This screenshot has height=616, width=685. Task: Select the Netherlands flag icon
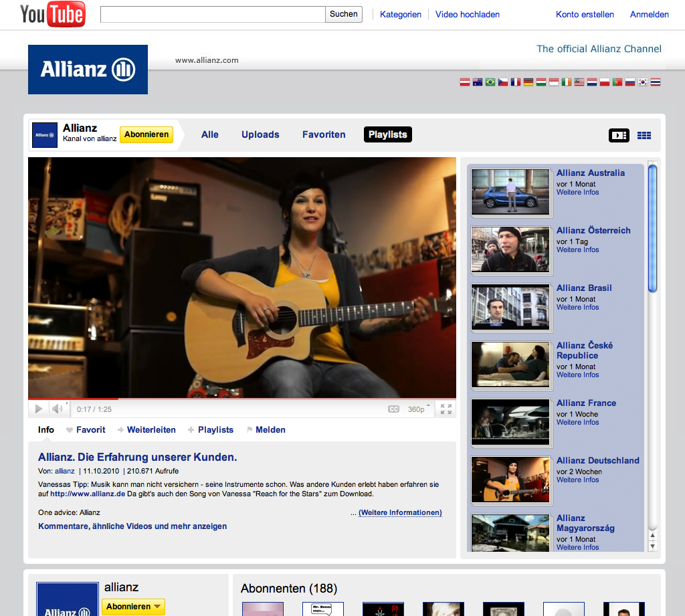(592, 82)
